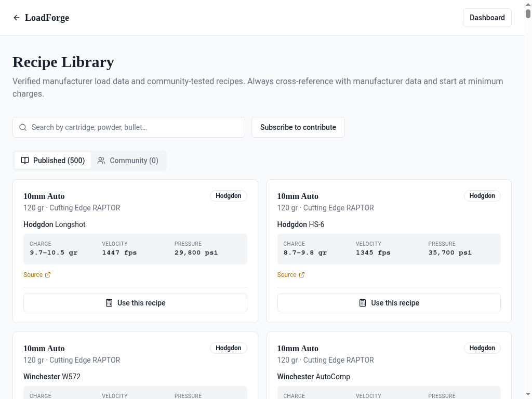Viewport: 532px width, 399px height.
Task: Switch to Published (500) tab
Action: coord(52,161)
